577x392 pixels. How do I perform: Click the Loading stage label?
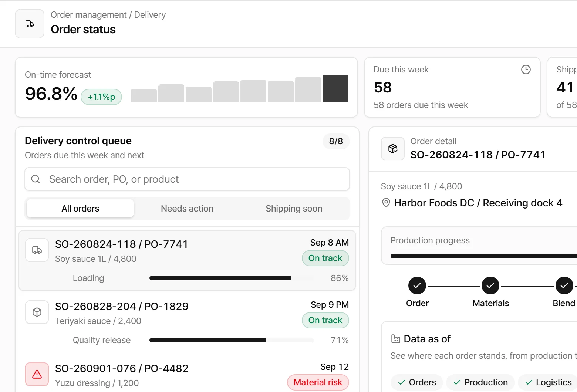coord(88,278)
